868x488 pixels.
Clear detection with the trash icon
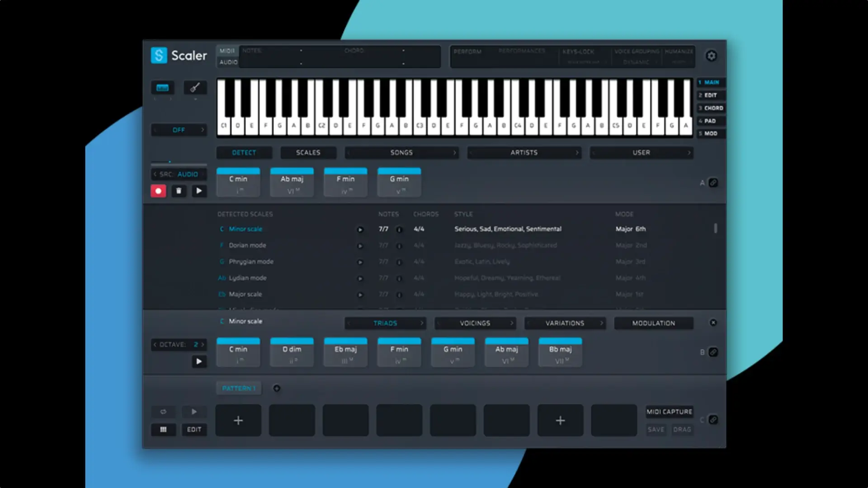point(179,191)
